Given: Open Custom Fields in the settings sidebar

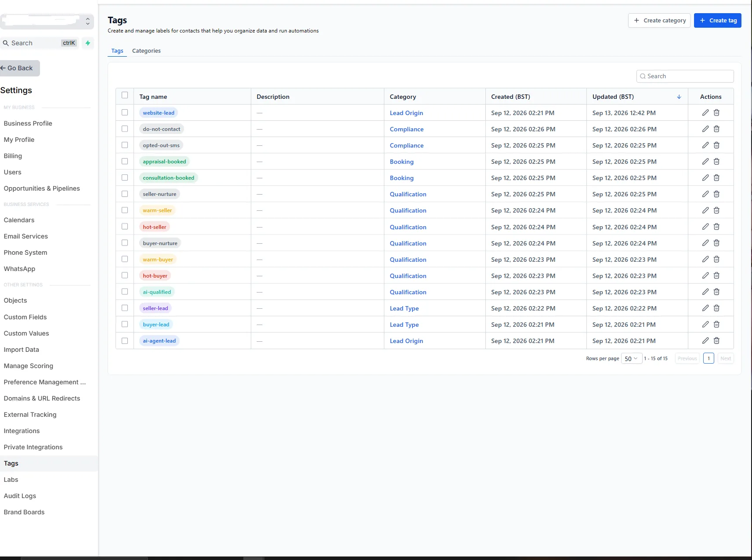Looking at the screenshot, I should point(25,317).
